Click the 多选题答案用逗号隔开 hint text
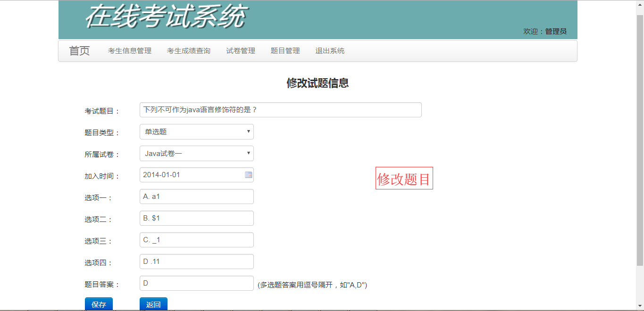 312,285
